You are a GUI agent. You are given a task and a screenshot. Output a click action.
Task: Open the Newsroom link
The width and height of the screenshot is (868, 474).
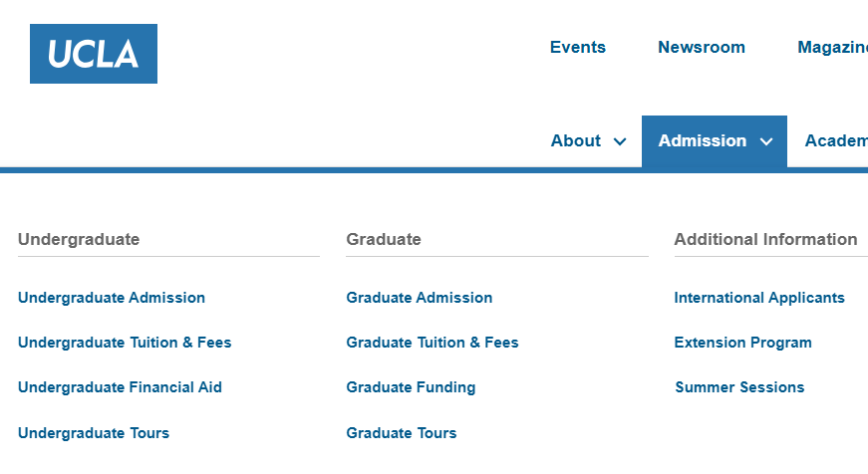(x=702, y=47)
